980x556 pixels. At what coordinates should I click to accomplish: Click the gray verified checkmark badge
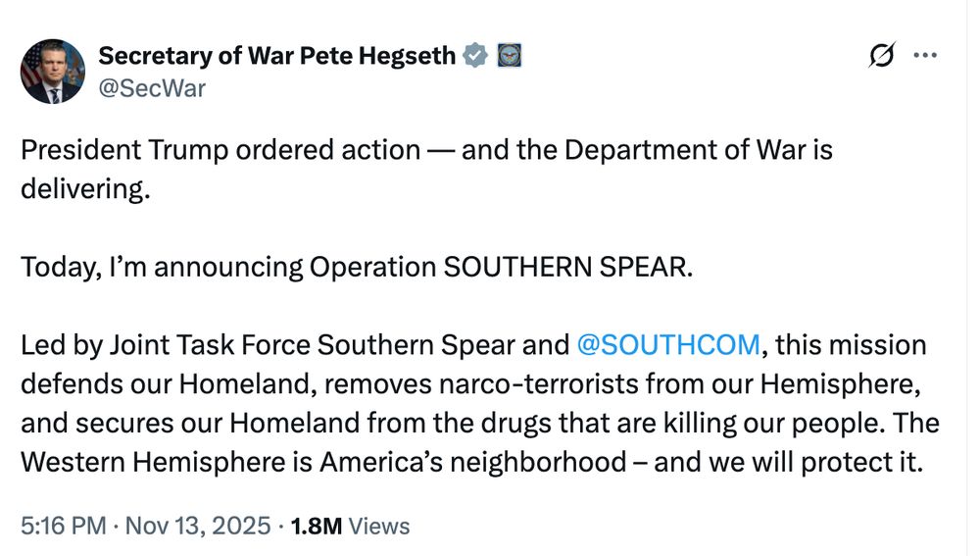[x=474, y=56]
